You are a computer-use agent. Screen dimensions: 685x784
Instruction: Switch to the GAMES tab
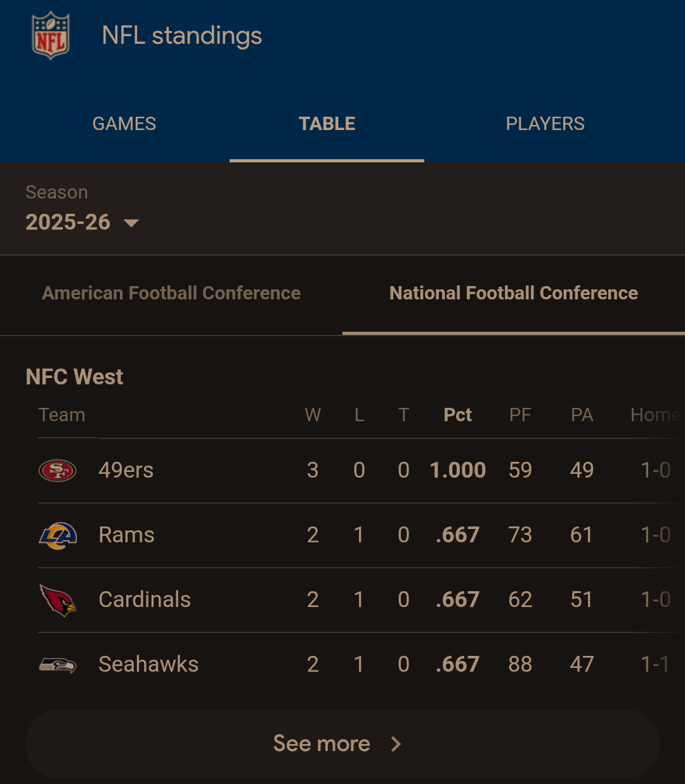tap(124, 124)
